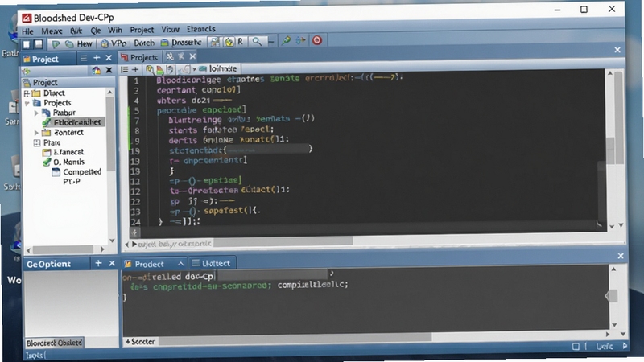Select Etlodcardhet in the project tree
644x362 pixels.
(x=72, y=122)
